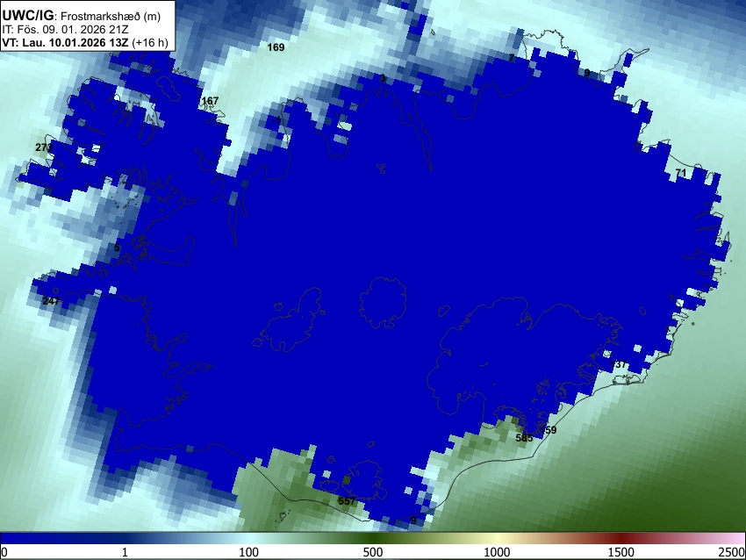
Task: Click the map value '71'
Action: tap(681, 172)
